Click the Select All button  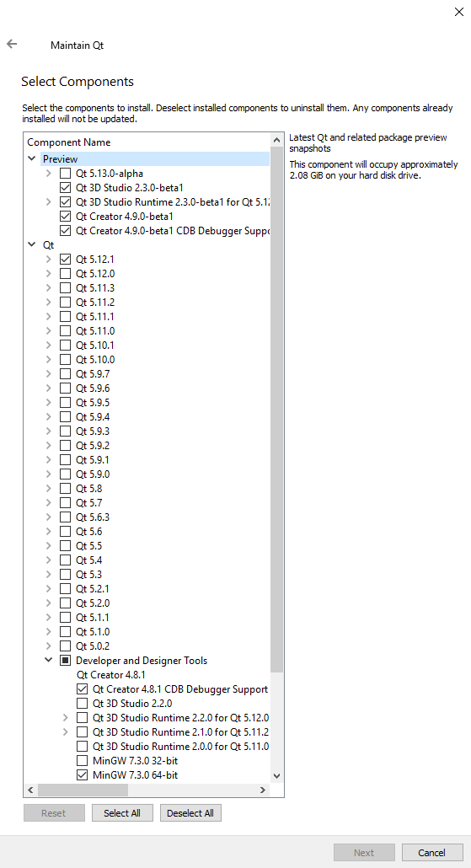[x=122, y=812]
